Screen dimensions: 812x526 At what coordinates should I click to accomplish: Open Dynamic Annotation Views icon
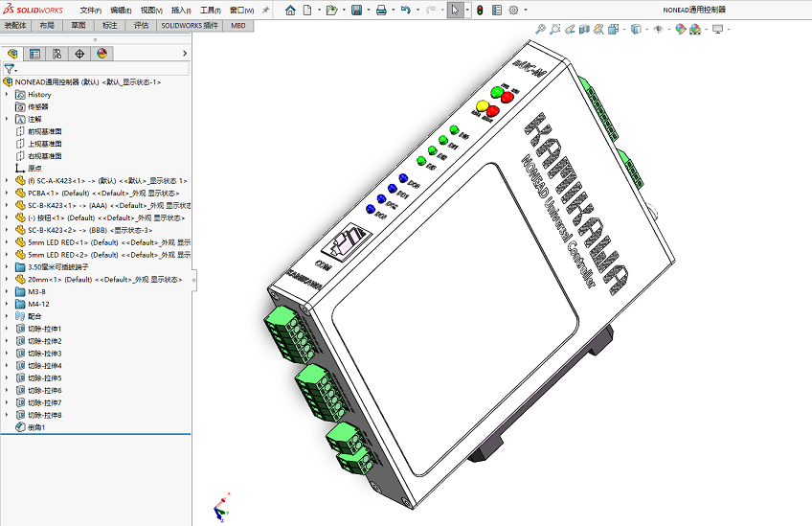pos(598,29)
